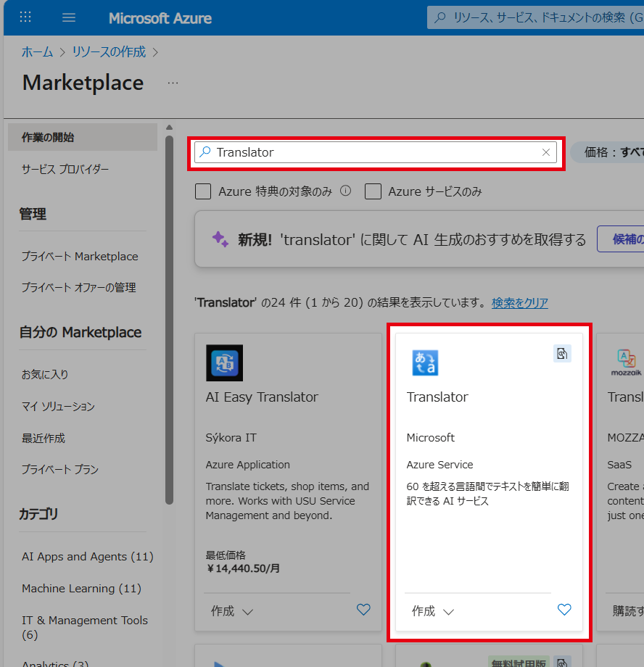Expand 作成 dropdown on Microsoft Translator card
Viewport: 644px width, 667px height.
coord(433,611)
